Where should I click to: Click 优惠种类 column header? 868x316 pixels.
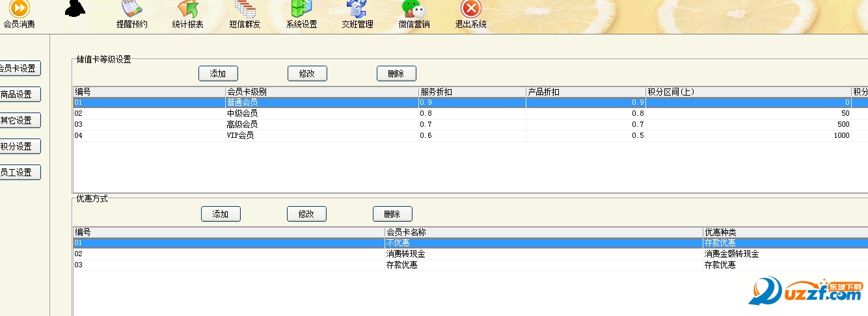click(x=785, y=232)
